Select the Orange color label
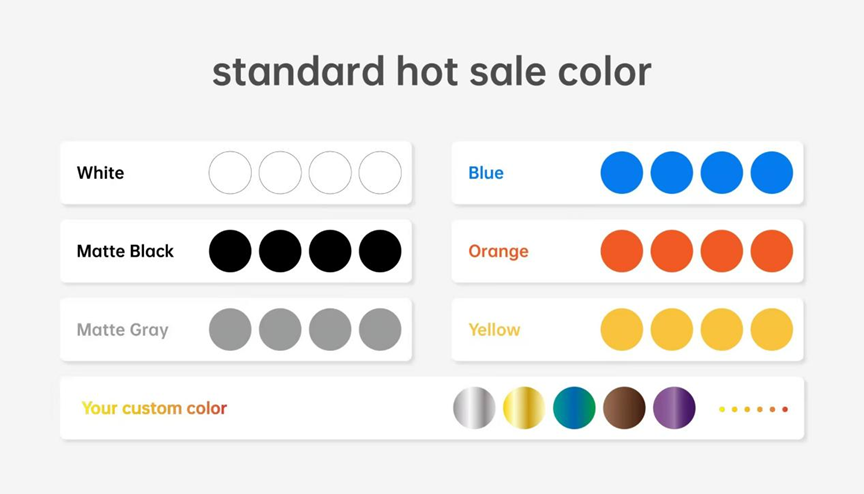The width and height of the screenshot is (864, 494). click(498, 252)
